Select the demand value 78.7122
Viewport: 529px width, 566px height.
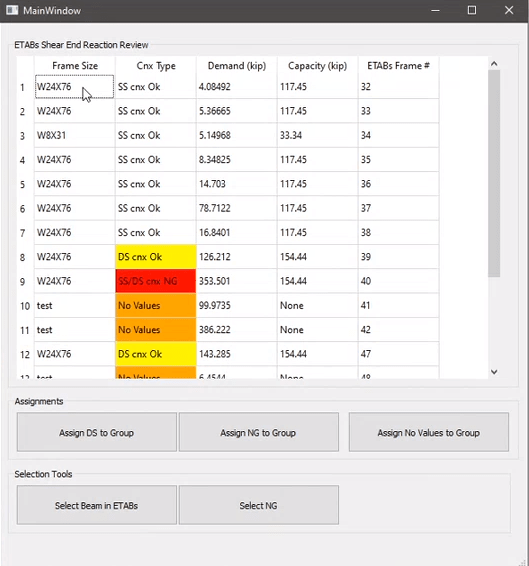click(x=237, y=208)
